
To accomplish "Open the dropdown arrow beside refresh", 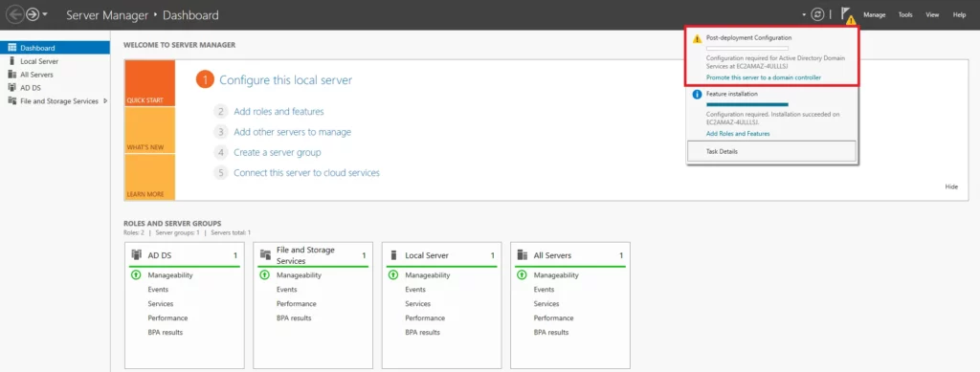I will 804,14.
